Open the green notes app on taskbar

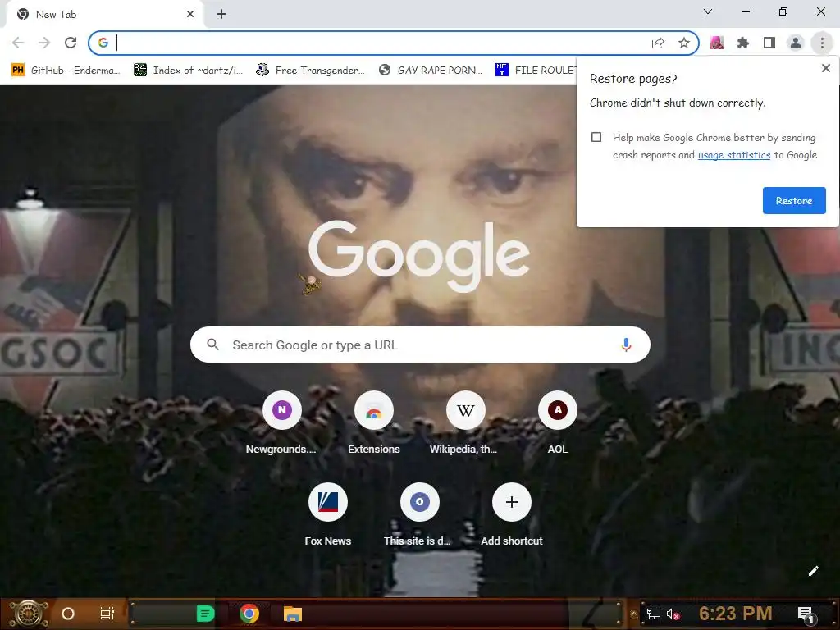pyautogui.click(x=205, y=614)
